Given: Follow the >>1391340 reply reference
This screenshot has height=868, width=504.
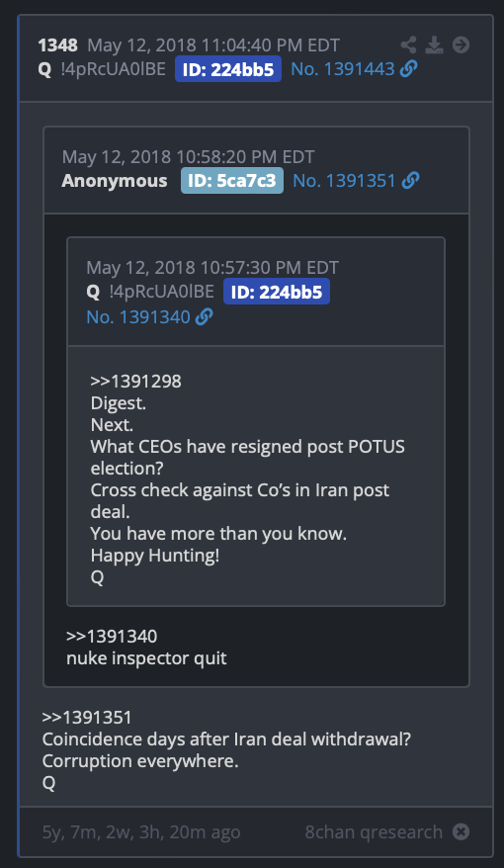Looking at the screenshot, I should (112, 636).
